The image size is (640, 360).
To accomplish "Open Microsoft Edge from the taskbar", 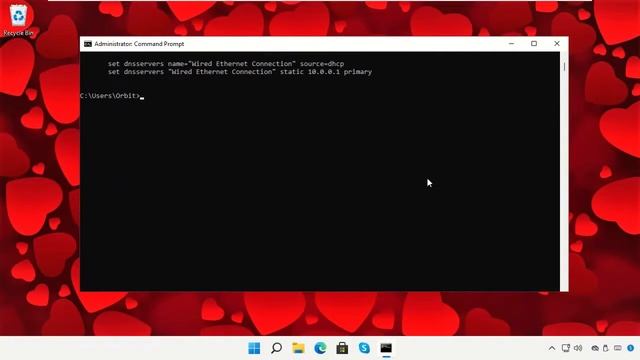I will coord(320,348).
